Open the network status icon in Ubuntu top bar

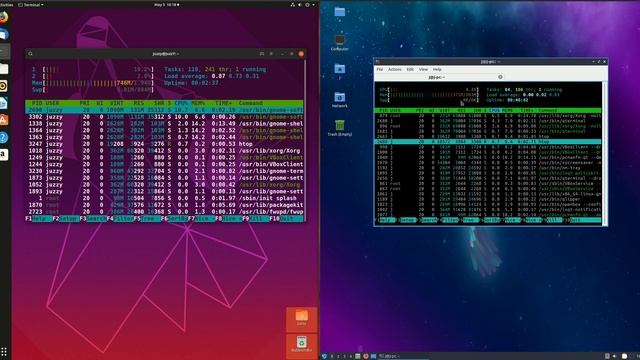293,4
